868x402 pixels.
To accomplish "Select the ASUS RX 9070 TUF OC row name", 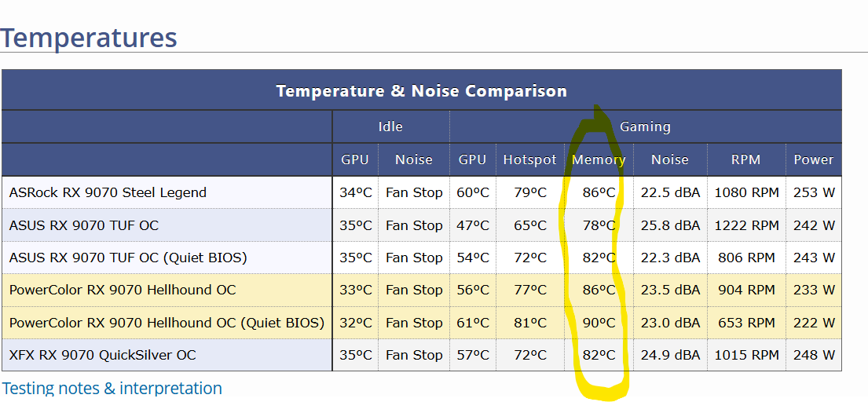I will (x=83, y=225).
